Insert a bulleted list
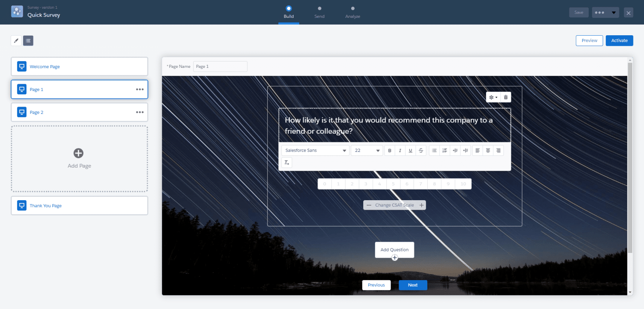Viewport: 644px width, 309px height. 434,151
